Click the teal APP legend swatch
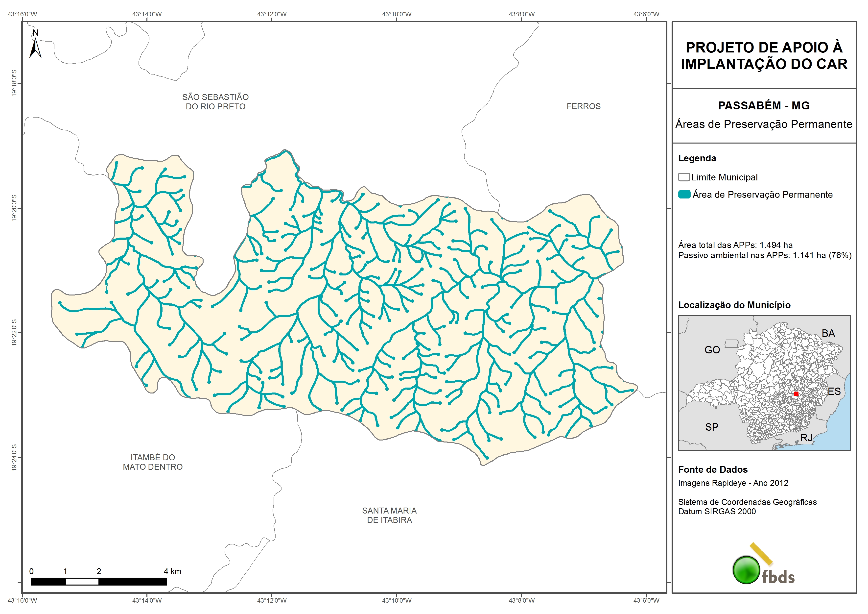Screen dimensions: 868x614 684,195
